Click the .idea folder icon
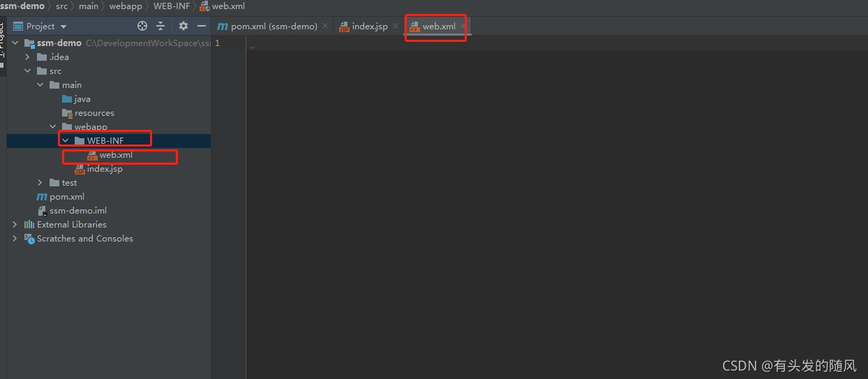 (42, 57)
